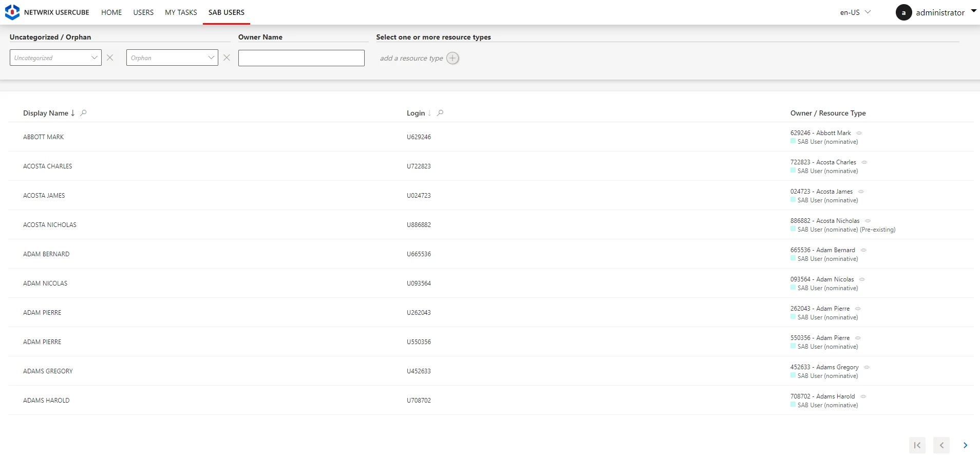Click the 'add a resource type' text
Viewport: 980px width, 455px height.
tap(411, 58)
